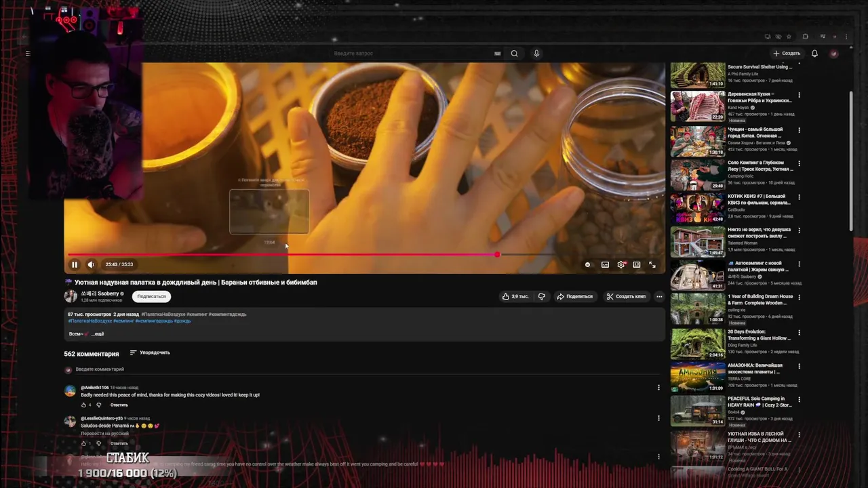Dislike the @LesslieQuintero-y3b comment
This screenshot has height=488, width=868.
tap(98, 444)
